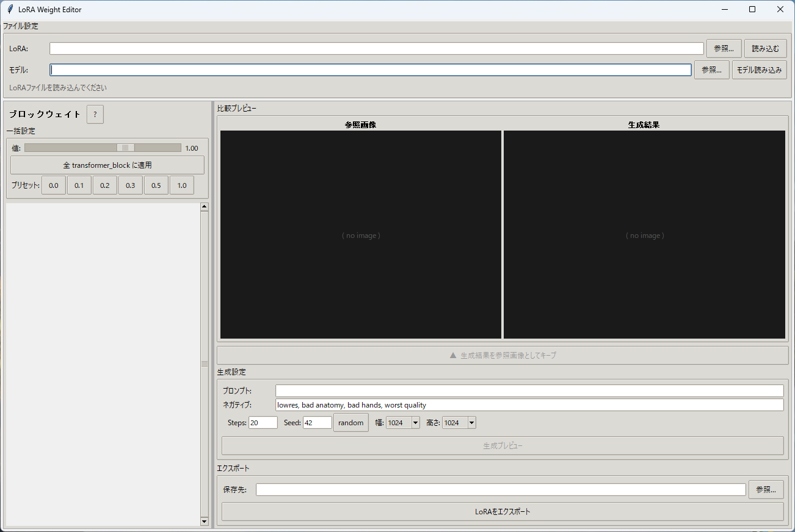Click the LoRAをエクスポート button
This screenshot has height=532, width=795.
point(502,512)
